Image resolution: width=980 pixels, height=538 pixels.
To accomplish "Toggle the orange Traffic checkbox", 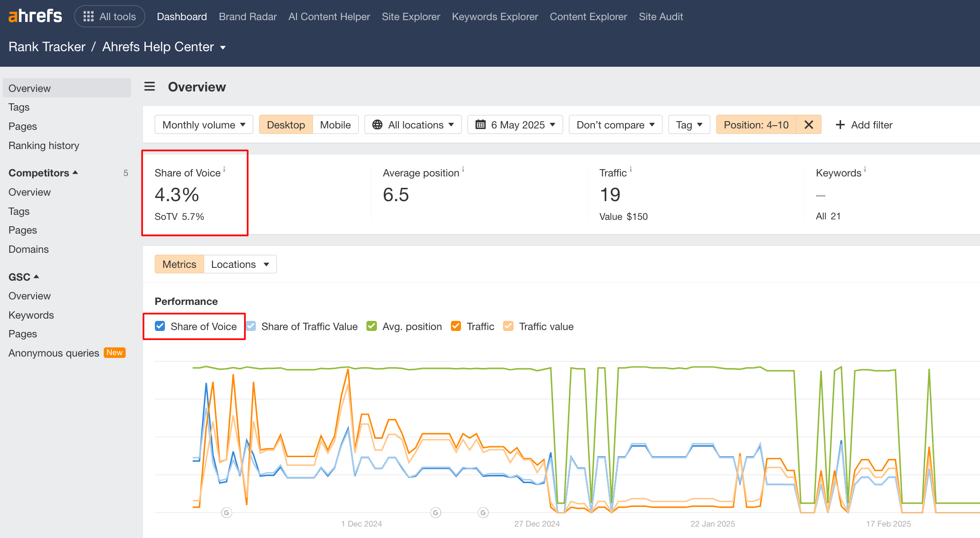I will coord(456,326).
